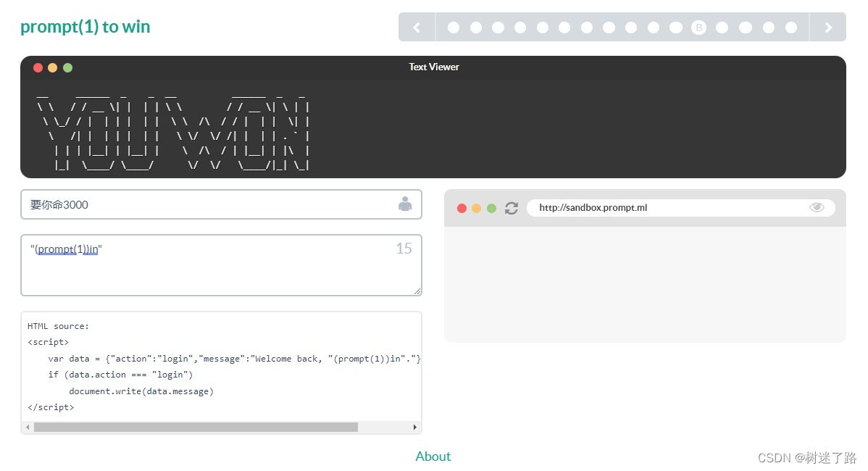Open the About link

(x=433, y=456)
